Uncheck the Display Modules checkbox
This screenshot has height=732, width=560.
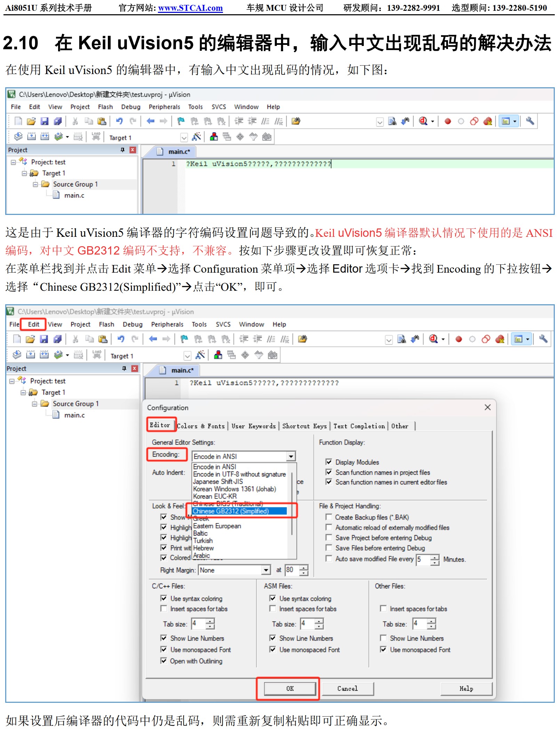pyautogui.click(x=329, y=462)
